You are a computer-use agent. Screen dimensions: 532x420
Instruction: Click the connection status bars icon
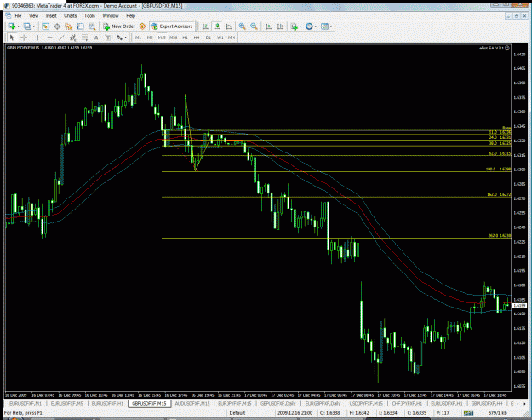(x=468, y=413)
